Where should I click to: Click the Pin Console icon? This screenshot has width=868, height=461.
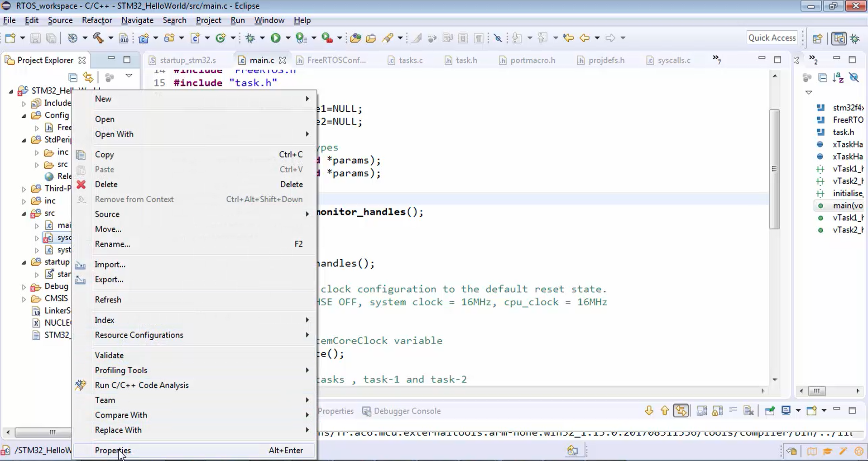(770, 411)
